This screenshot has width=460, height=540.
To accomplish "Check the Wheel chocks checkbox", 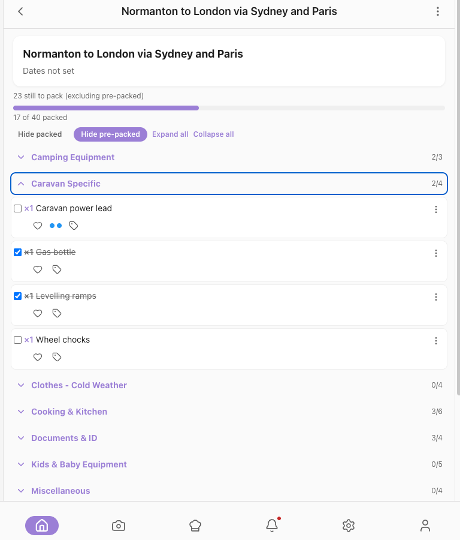I will (18, 340).
